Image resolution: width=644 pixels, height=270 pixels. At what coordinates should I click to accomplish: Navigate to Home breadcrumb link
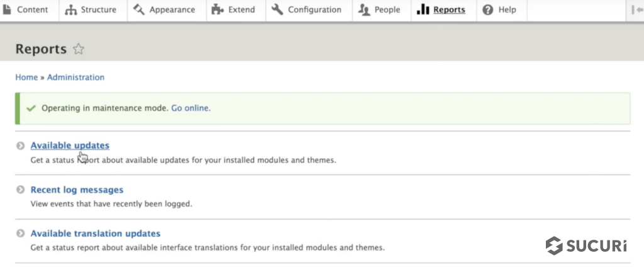[26, 77]
